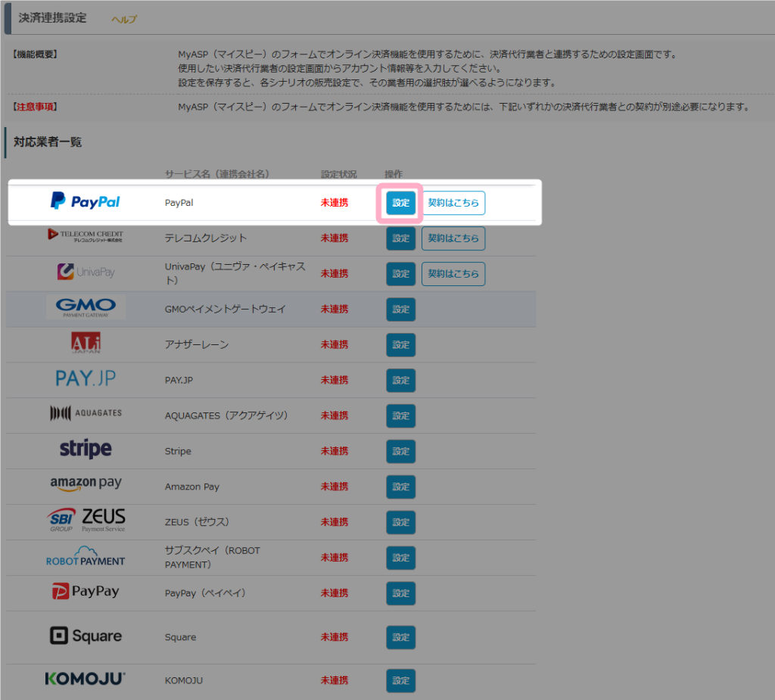Open the ヘルプ link in header
Screen dimensions: 775x700
(124, 20)
